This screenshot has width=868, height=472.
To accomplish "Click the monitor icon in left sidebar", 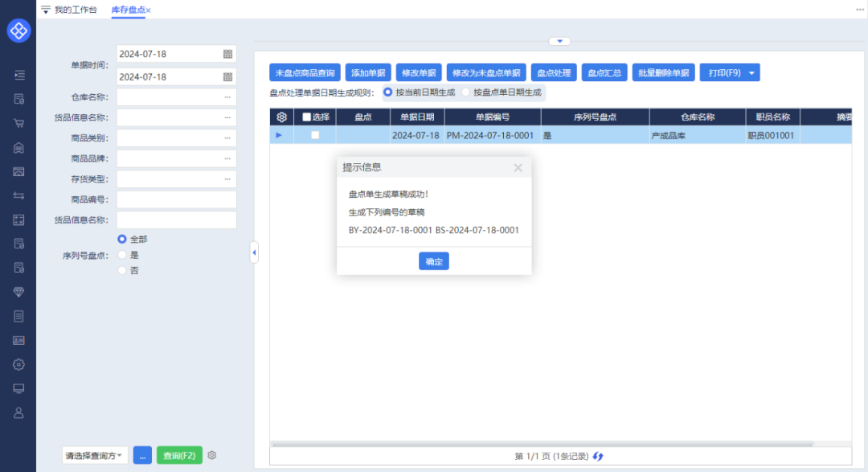I will (x=18, y=388).
